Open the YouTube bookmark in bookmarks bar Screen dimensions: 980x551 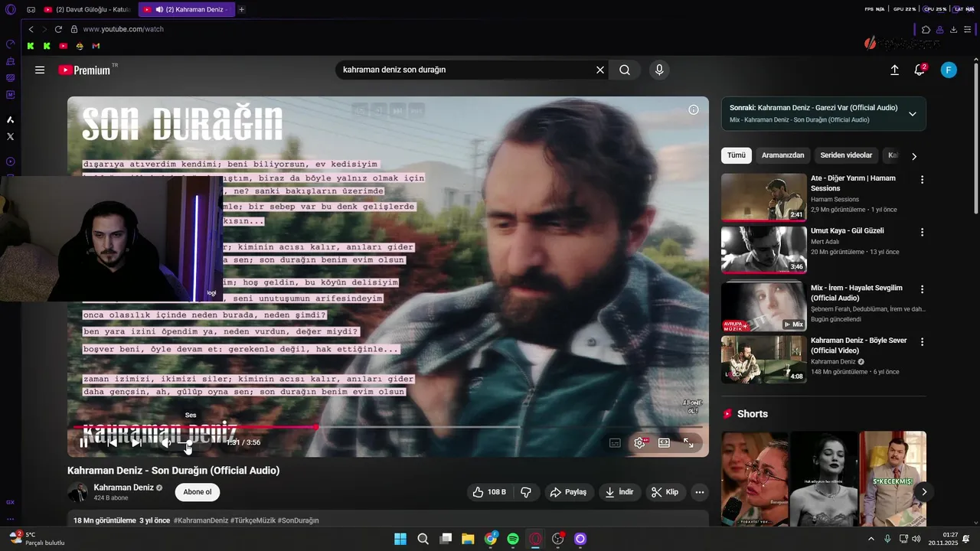click(64, 46)
